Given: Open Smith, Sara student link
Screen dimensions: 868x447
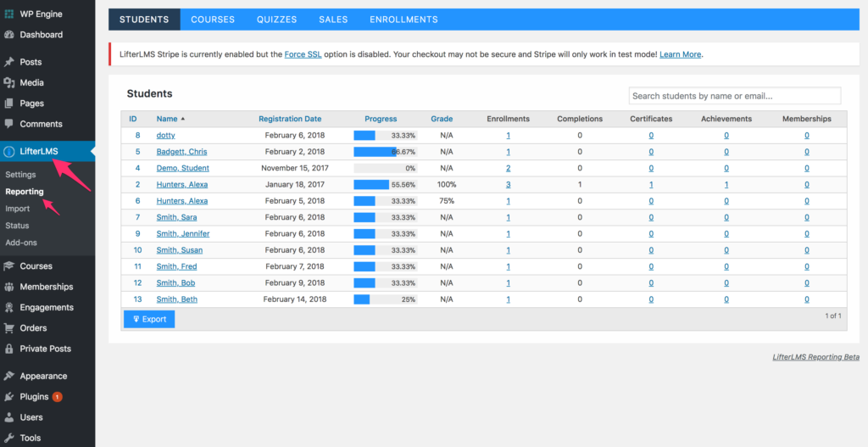Looking at the screenshot, I should tap(176, 217).
